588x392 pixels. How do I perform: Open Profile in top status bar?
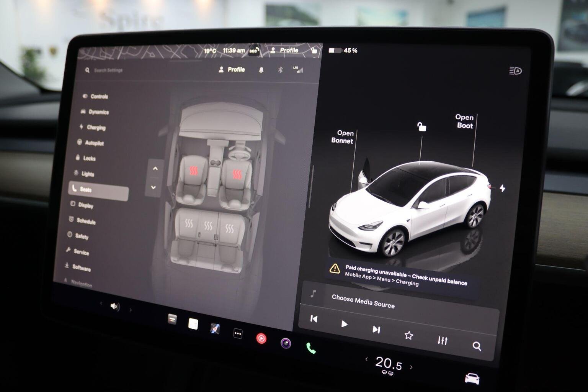tap(284, 50)
